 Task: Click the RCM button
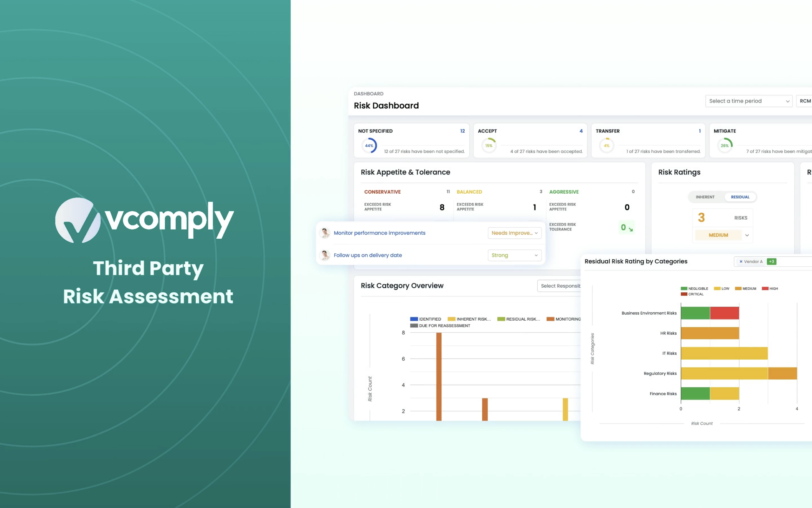point(805,101)
